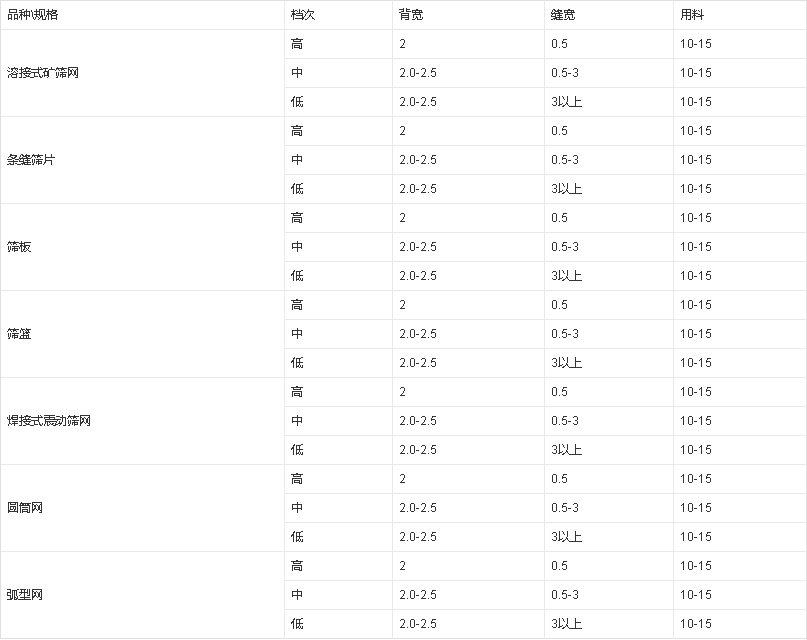
Task: Select 中 grade cell for 条缝筛片
Action: click(x=297, y=160)
